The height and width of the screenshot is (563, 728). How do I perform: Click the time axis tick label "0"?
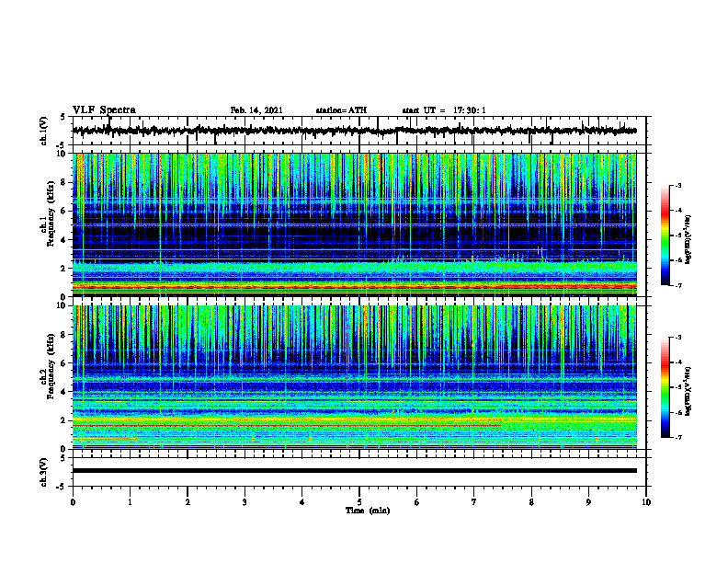[73, 502]
